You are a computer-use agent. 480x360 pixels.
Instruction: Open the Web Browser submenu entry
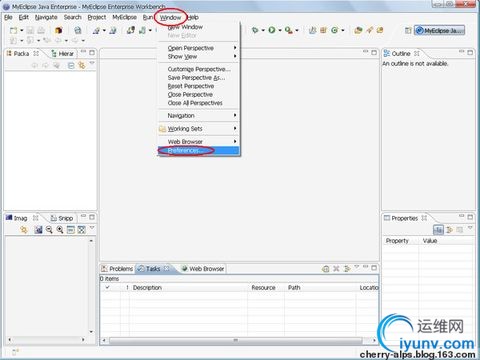tap(199, 142)
